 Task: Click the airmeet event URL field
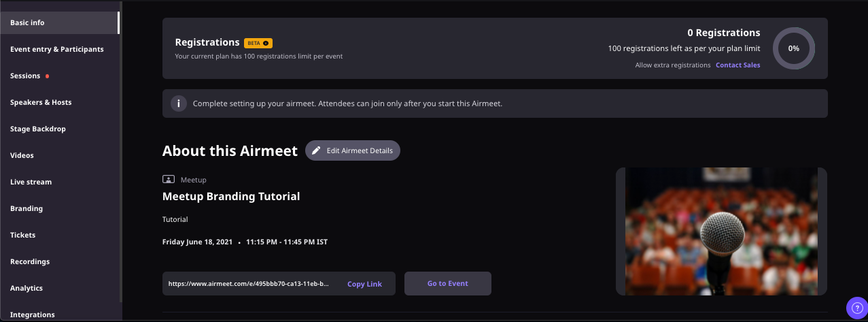[249, 284]
